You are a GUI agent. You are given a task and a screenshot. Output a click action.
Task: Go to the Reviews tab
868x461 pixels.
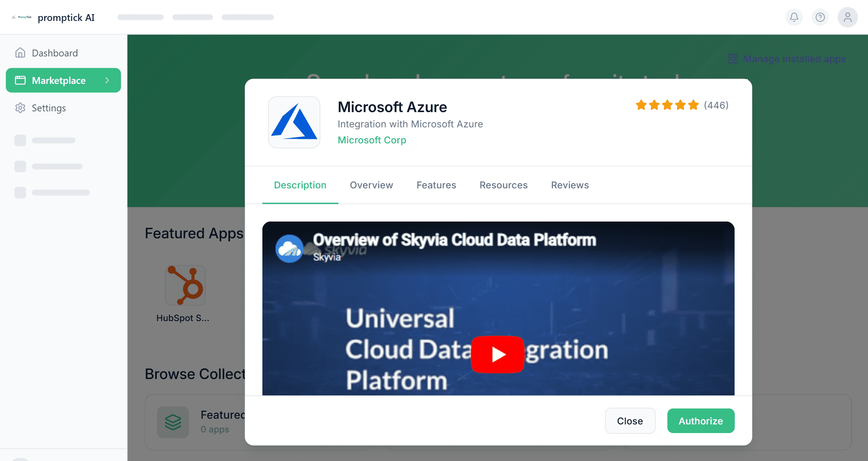pyautogui.click(x=570, y=185)
